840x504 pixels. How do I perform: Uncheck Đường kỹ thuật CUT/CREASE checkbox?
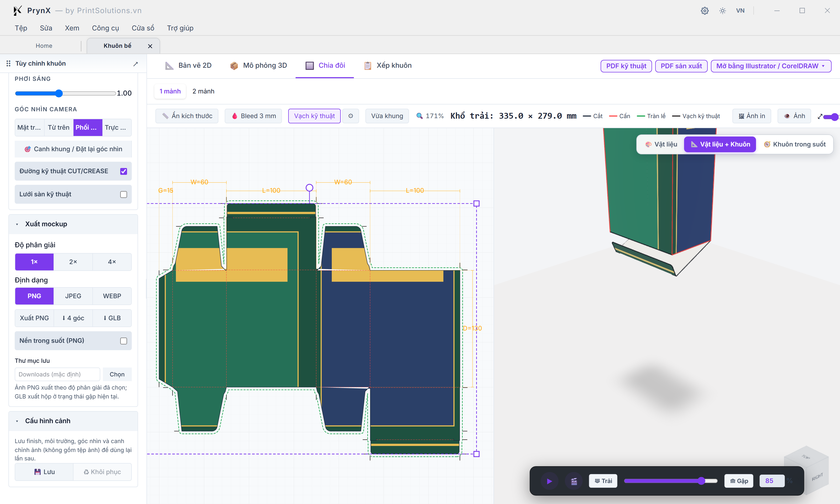[124, 171]
